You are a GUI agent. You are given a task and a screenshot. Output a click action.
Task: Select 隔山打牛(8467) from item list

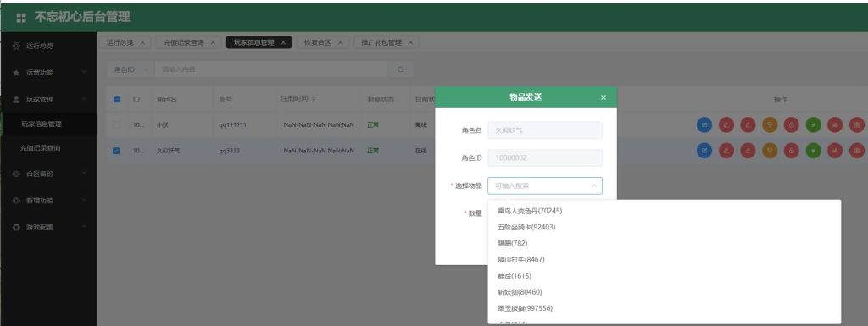[x=665, y=259]
